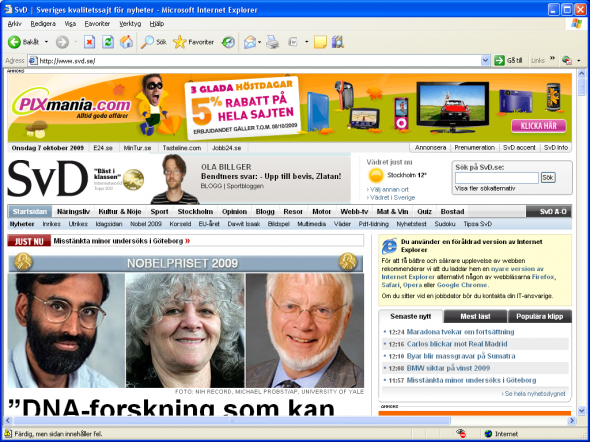Click the IE page icon in title bar
Screen dimensions: 590x442
(x=8, y=9)
